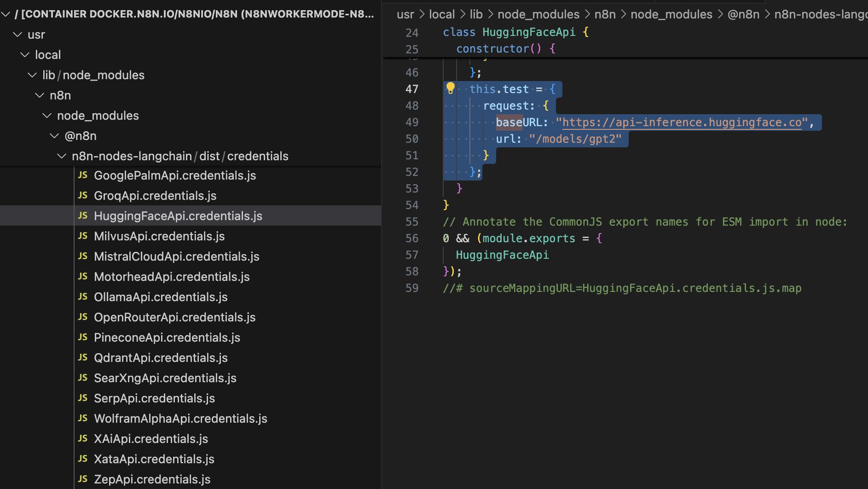
Task: Click HuggingFaceApi export on line 57
Action: pyautogui.click(x=502, y=255)
